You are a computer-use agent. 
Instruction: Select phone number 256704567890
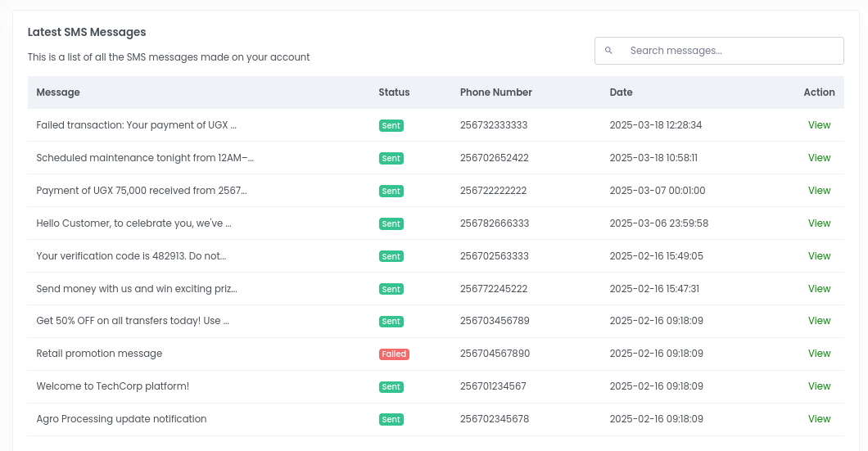point(495,353)
